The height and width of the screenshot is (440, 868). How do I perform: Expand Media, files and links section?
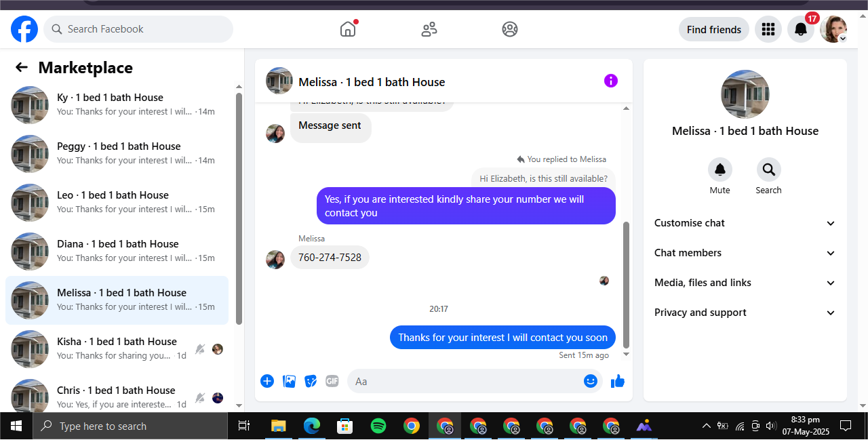[745, 283]
